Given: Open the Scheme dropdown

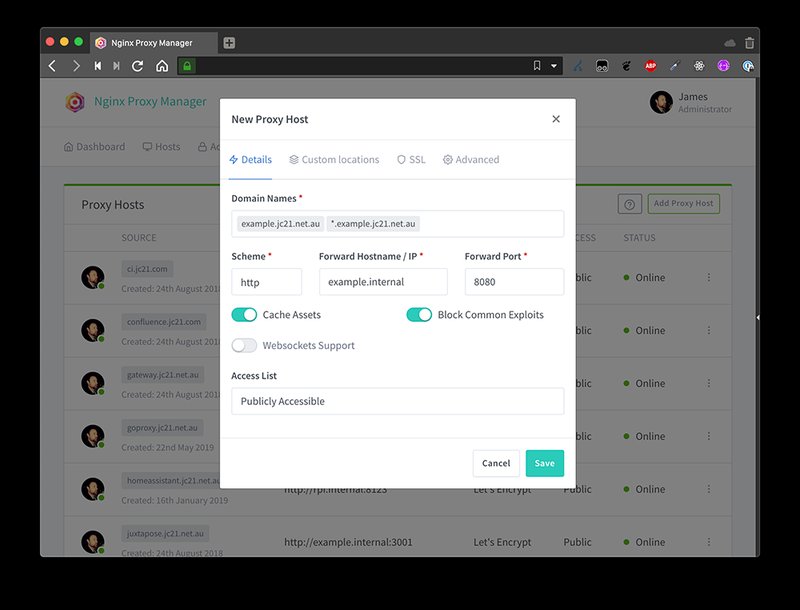Looking at the screenshot, I should coord(266,283).
